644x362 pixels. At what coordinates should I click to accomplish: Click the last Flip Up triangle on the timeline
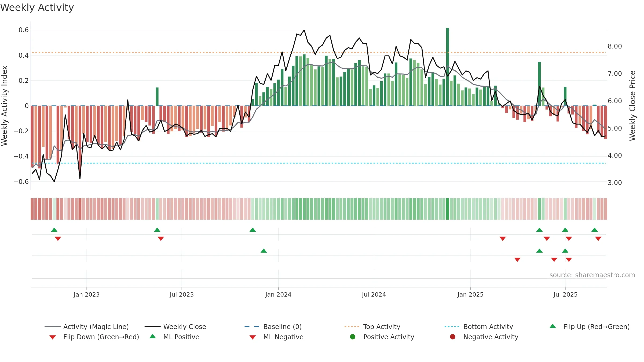pos(595,230)
